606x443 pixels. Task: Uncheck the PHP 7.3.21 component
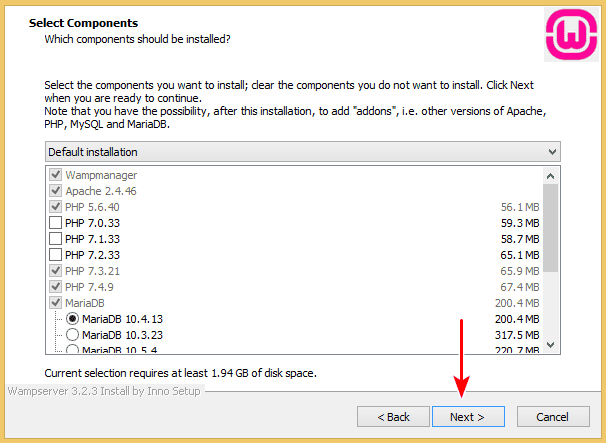click(55, 270)
